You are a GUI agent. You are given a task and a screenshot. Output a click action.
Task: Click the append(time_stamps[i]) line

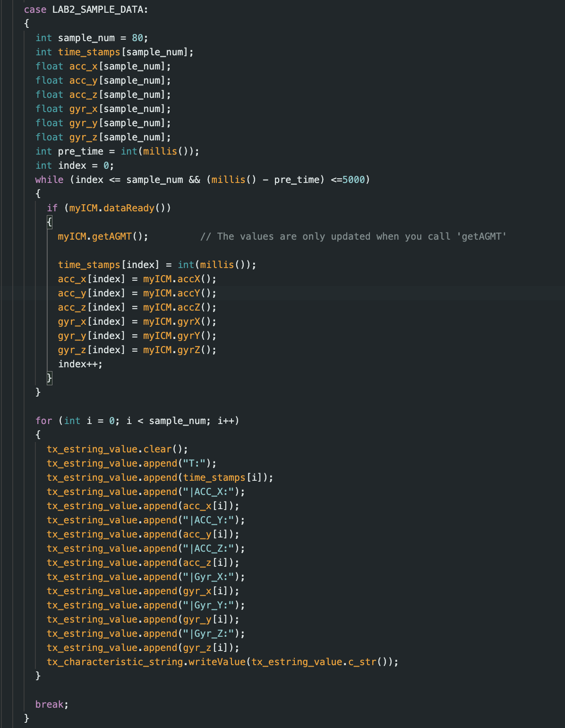coord(160,477)
